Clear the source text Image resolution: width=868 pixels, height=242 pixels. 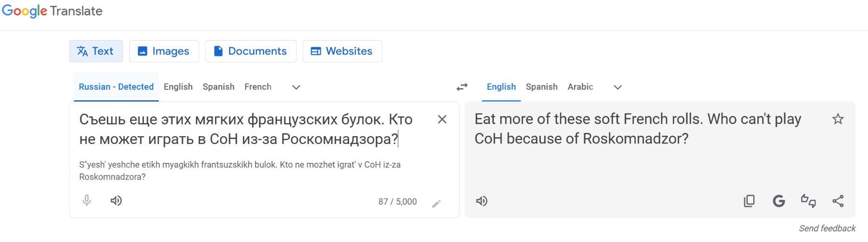[442, 119]
